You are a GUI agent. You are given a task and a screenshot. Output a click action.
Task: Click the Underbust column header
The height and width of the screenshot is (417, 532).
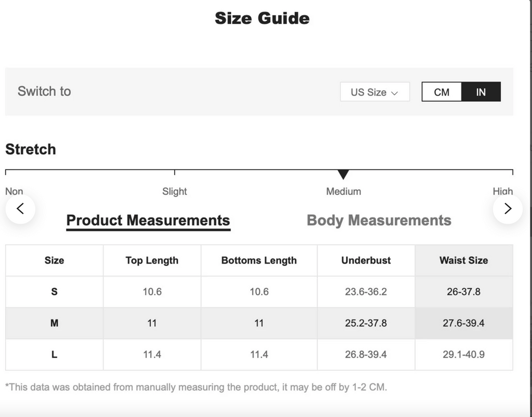pos(366,260)
